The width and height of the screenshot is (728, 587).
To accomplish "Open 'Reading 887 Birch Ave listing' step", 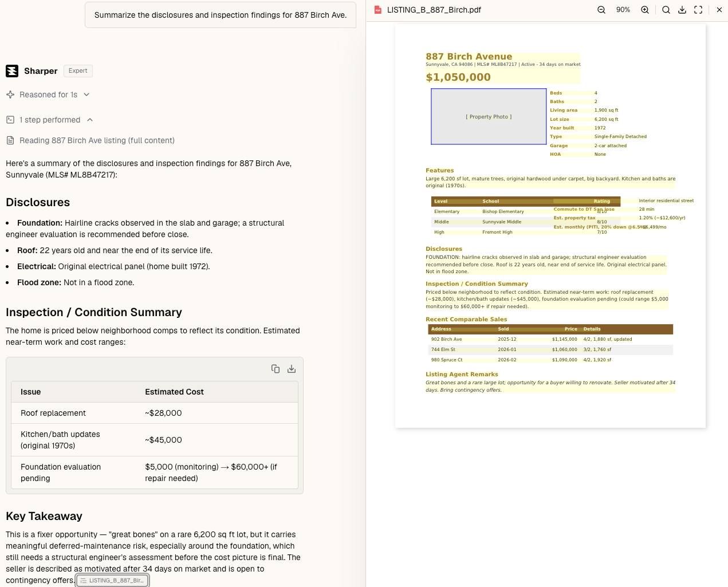I will click(90, 140).
